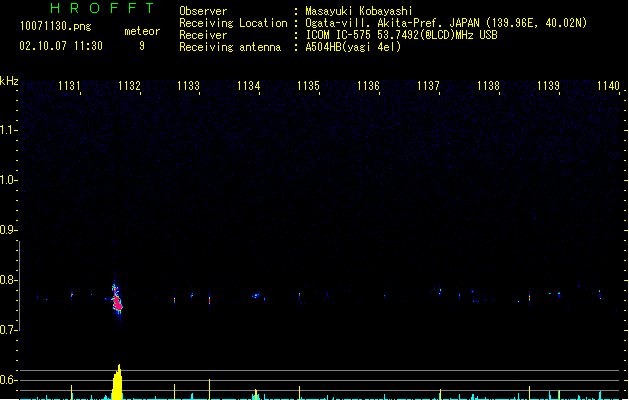Click time axis label 1132
Viewport: 629px width, 400px height.
pos(130,86)
